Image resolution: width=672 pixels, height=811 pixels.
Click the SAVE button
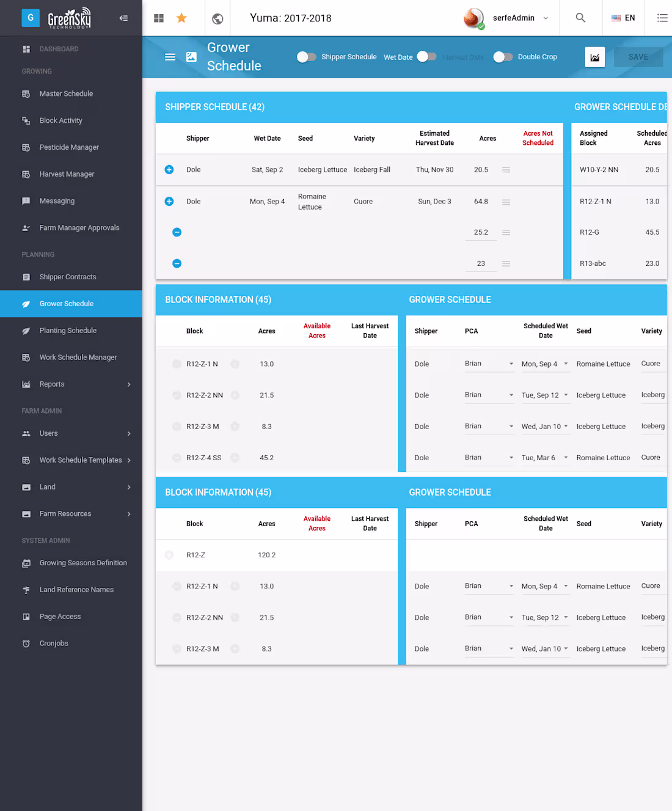(x=638, y=57)
